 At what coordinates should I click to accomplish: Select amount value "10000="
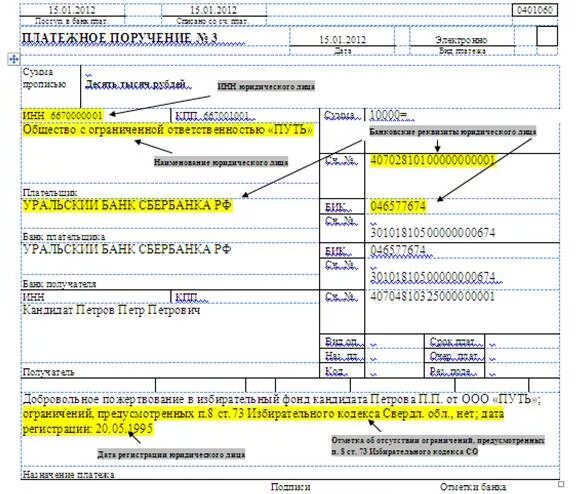[x=388, y=115]
